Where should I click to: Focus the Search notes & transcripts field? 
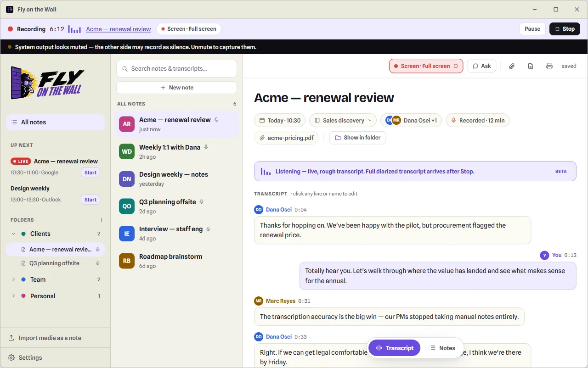point(176,69)
